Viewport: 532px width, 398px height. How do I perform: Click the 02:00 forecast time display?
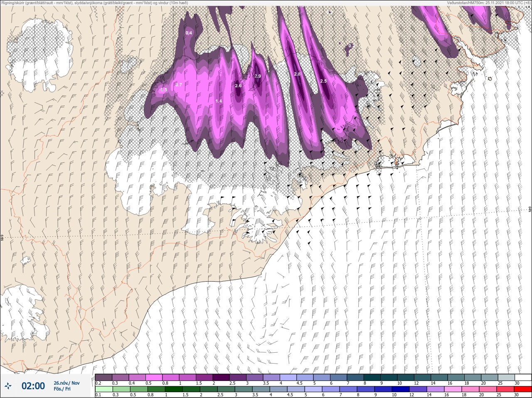33,386
